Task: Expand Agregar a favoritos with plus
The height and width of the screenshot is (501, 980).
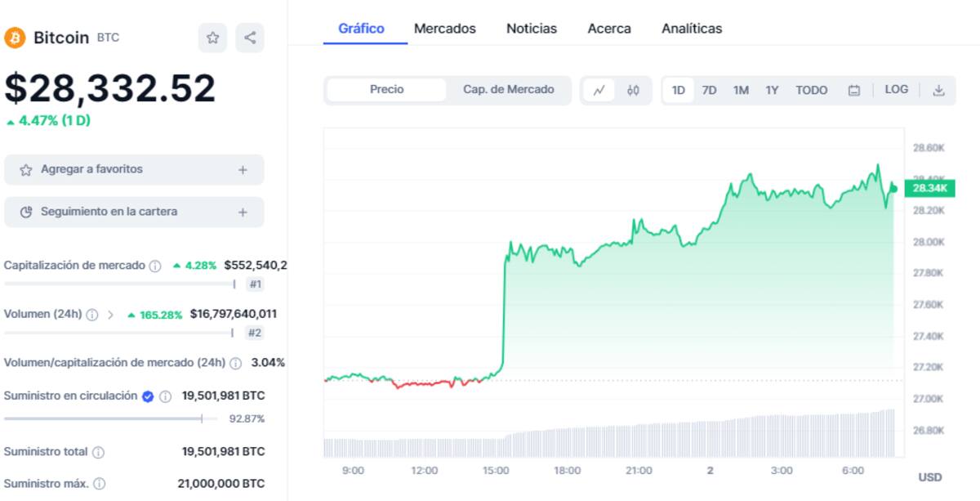Action: pos(243,170)
